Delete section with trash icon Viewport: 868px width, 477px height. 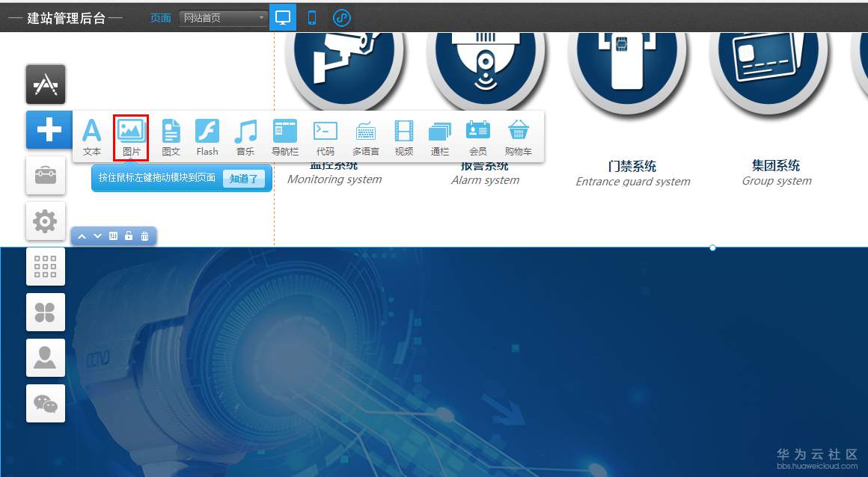(x=144, y=236)
